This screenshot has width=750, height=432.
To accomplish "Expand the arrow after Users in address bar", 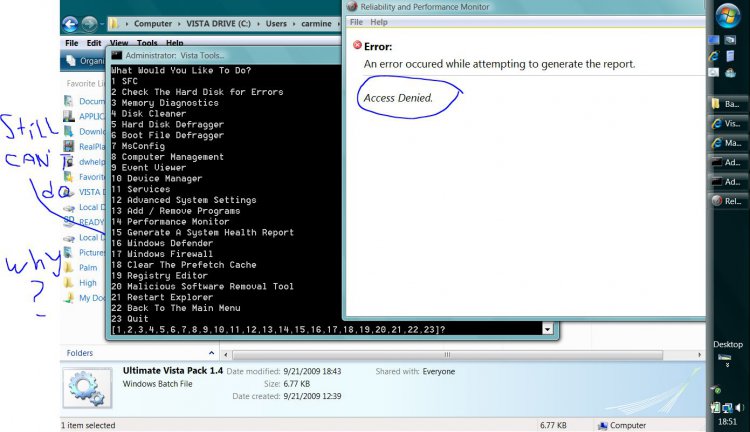I will 294,23.
